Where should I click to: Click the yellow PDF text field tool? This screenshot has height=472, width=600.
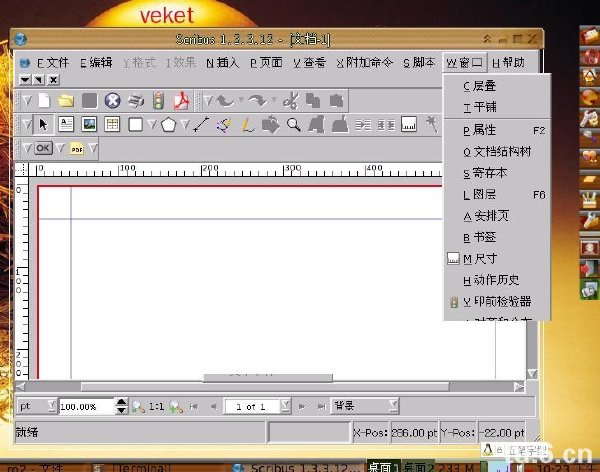coord(77,149)
